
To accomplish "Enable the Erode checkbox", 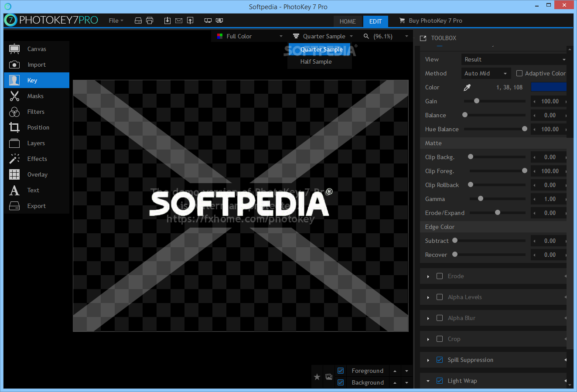I will (440, 276).
